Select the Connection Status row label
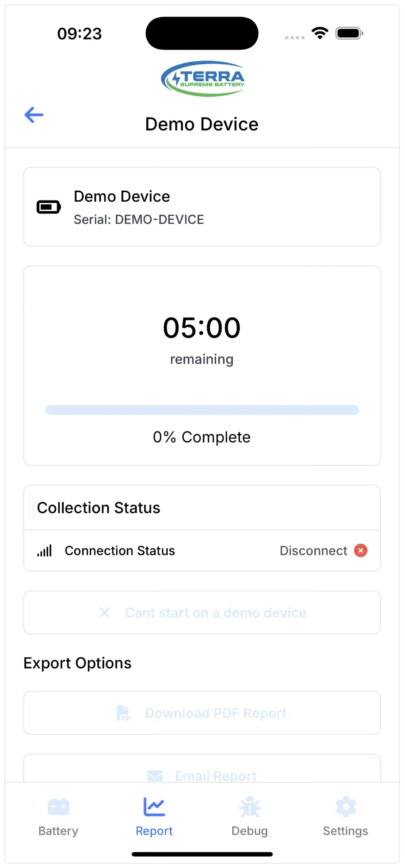This screenshot has width=405, height=868. click(120, 551)
